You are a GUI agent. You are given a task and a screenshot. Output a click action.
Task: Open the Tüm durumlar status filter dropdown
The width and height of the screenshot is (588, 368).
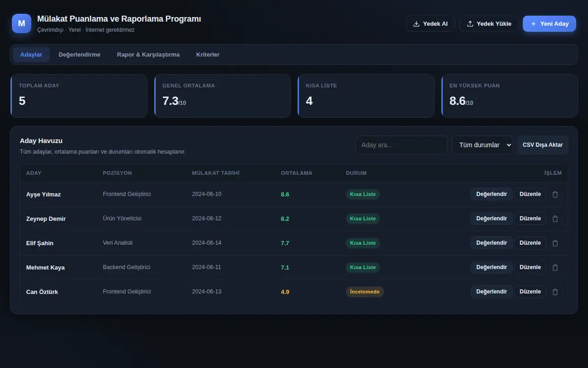pyautogui.click(x=482, y=145)
